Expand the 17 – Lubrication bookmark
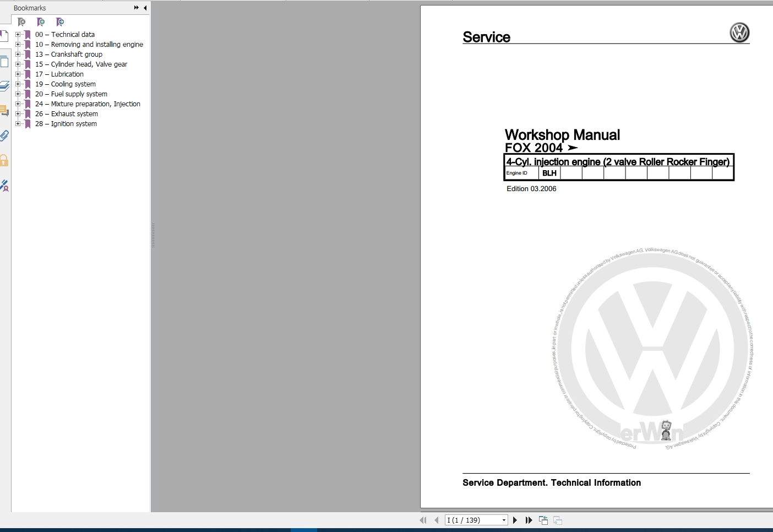Image resolution: width=773 pixels, height=532 pixels. (x=18, y=74)
